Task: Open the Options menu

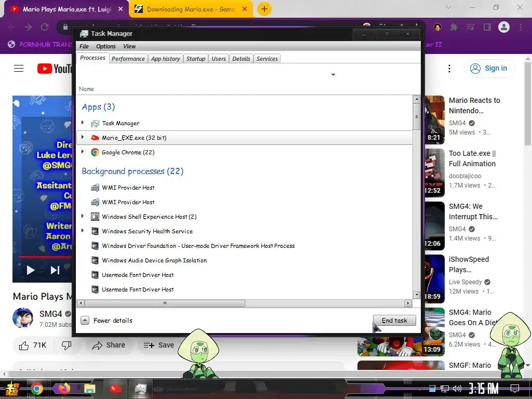Action: point(106,46)
